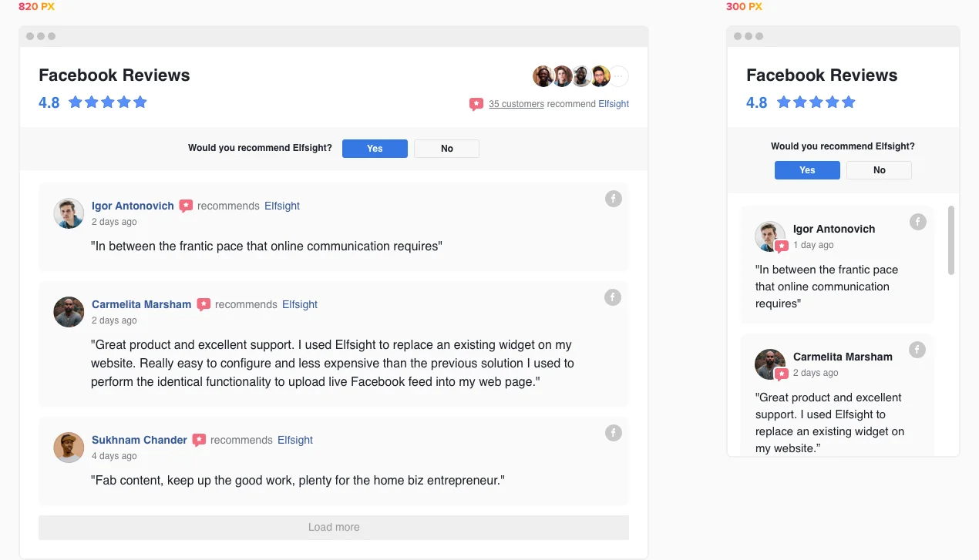Click Facebook icon on Igor's wide review
This screenshot has height=560, width=979.
[x=613, y=199]
